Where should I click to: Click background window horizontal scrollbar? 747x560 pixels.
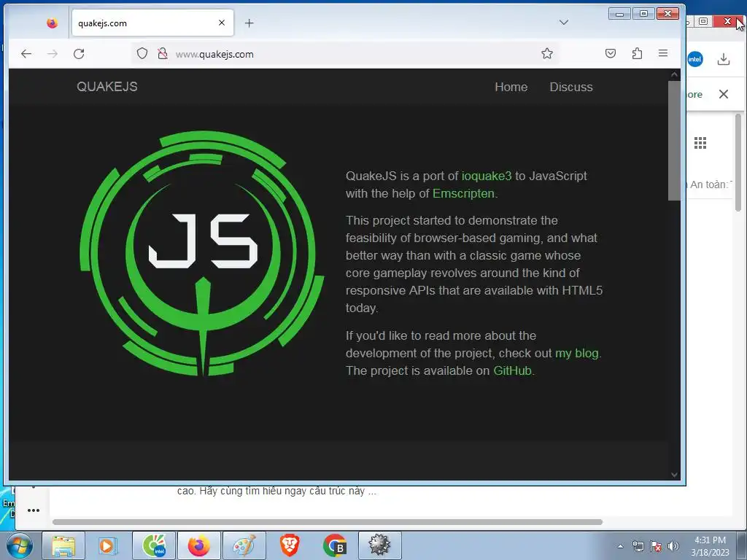(328, 522)
